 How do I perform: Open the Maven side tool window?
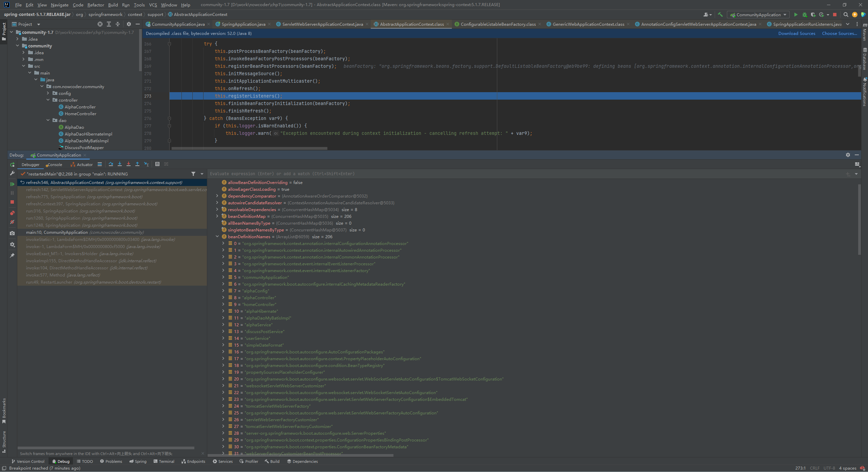pos(864,32)
